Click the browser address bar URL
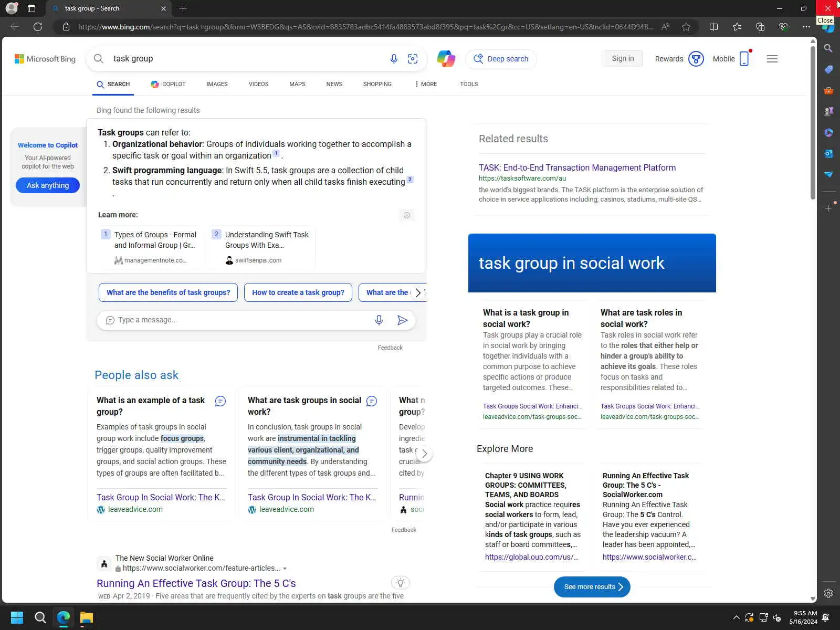Image resolution: width=840 pixels, height=630 pixels. [x=365, y=27]
